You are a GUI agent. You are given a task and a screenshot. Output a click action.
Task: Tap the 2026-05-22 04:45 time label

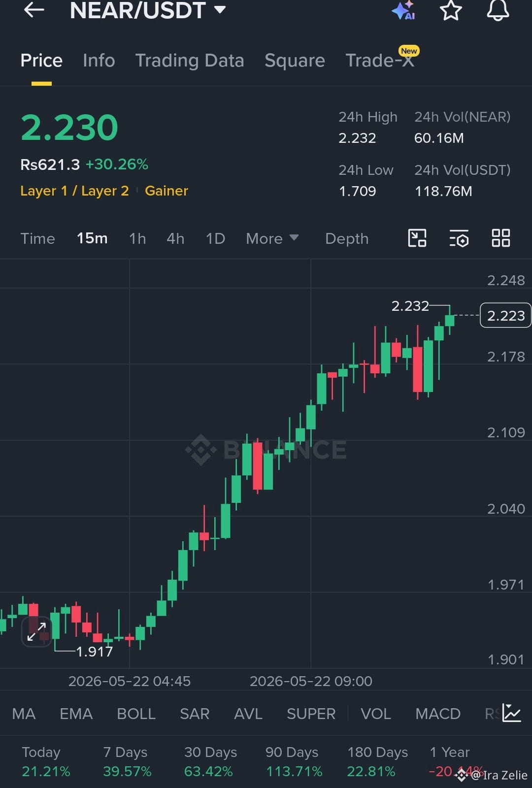[129, 681]
